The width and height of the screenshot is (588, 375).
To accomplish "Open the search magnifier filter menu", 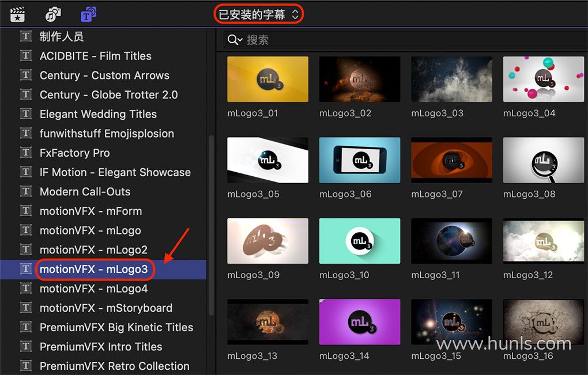I will click(x=235, y=40).
